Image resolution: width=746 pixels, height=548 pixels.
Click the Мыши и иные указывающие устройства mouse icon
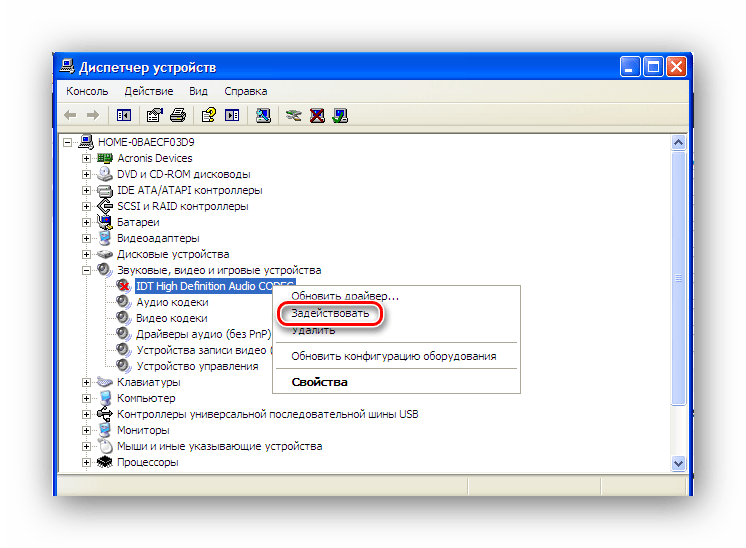pyautogui.click(x=106, y=446)
